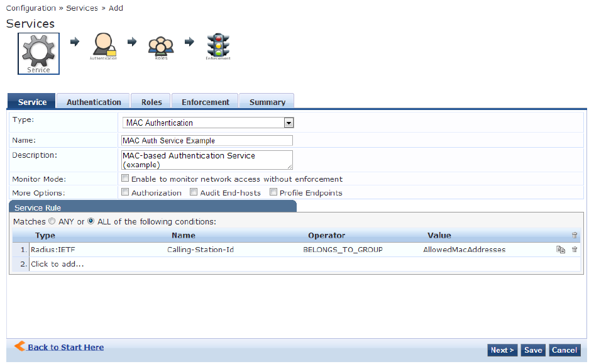Delete the Calling-Station-Id rule row

click(575, 250)
